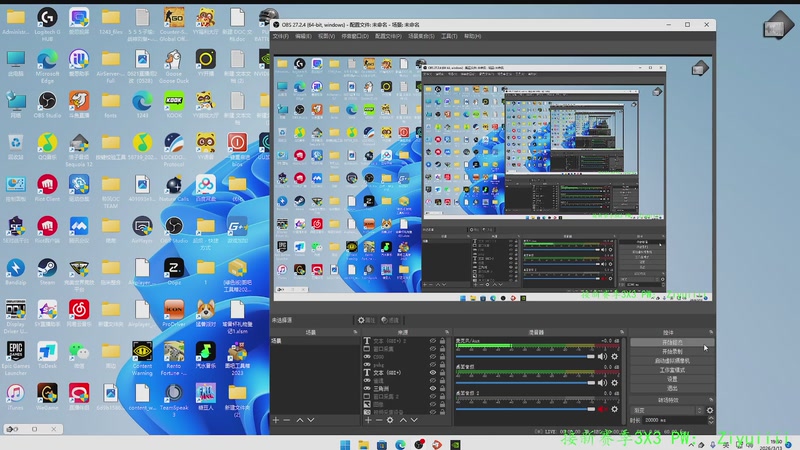Select the Steam desktop icon
Viewport: 800px width, 450px height.
click(x=47, y=271)
